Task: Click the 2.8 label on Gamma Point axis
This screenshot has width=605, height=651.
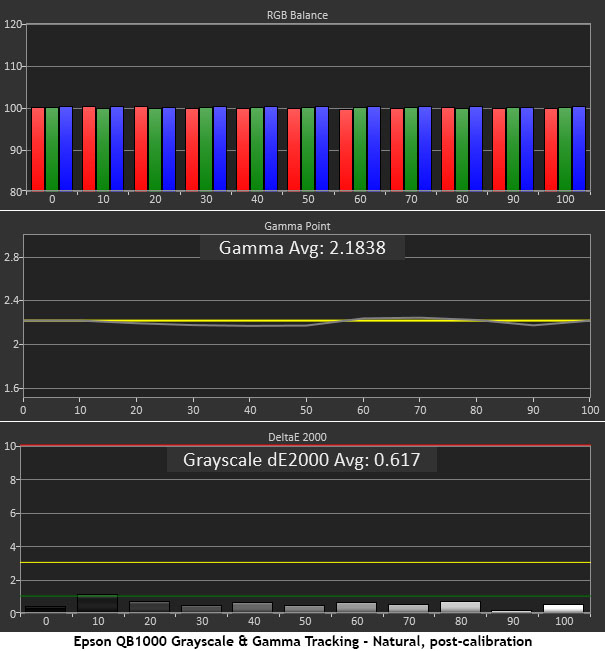Action: (x=12, y=257)
